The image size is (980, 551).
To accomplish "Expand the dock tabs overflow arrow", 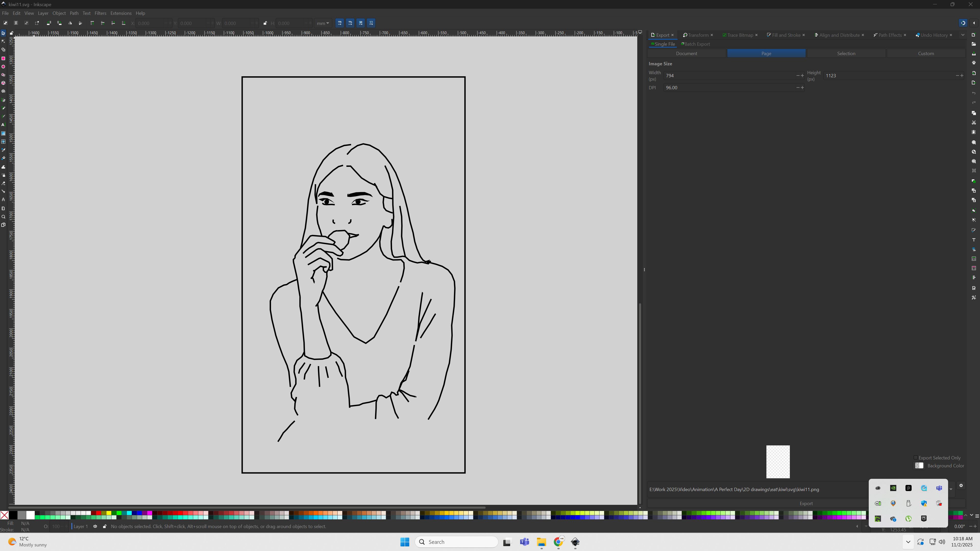I will point(963,35).
